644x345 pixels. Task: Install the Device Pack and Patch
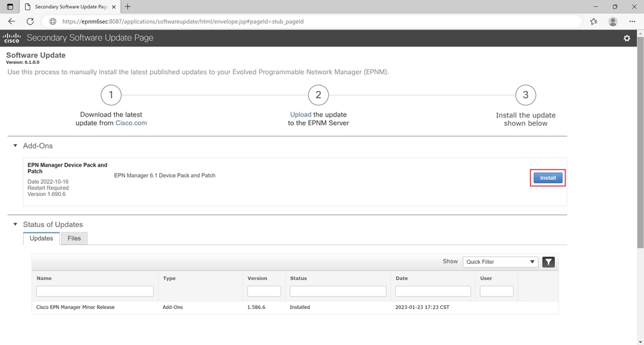[548, 178]
